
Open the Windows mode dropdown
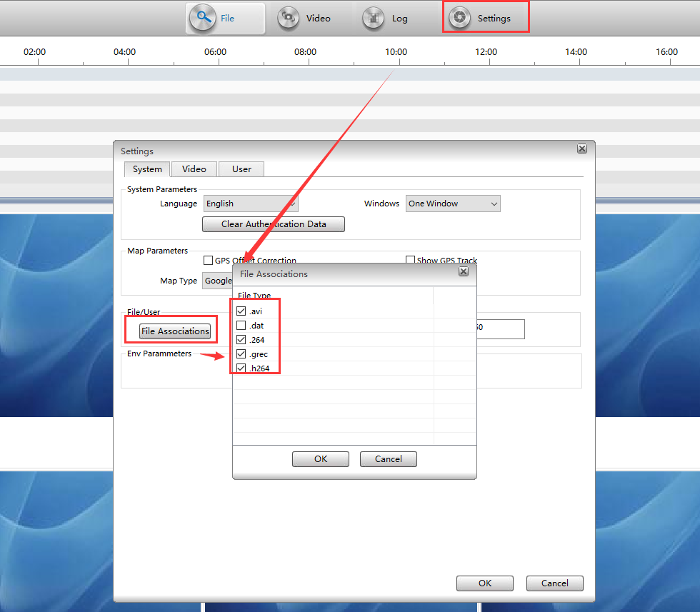pyautogui.click(x=453, y=204)
